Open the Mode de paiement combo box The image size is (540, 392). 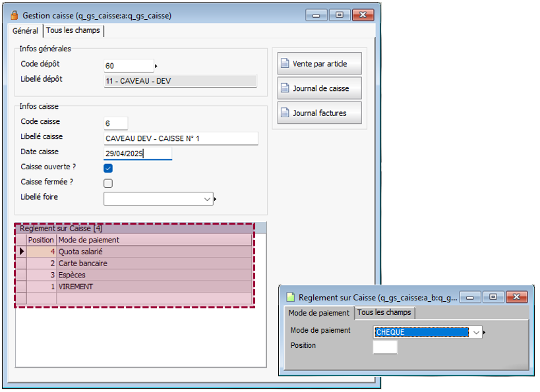(476, 333)
